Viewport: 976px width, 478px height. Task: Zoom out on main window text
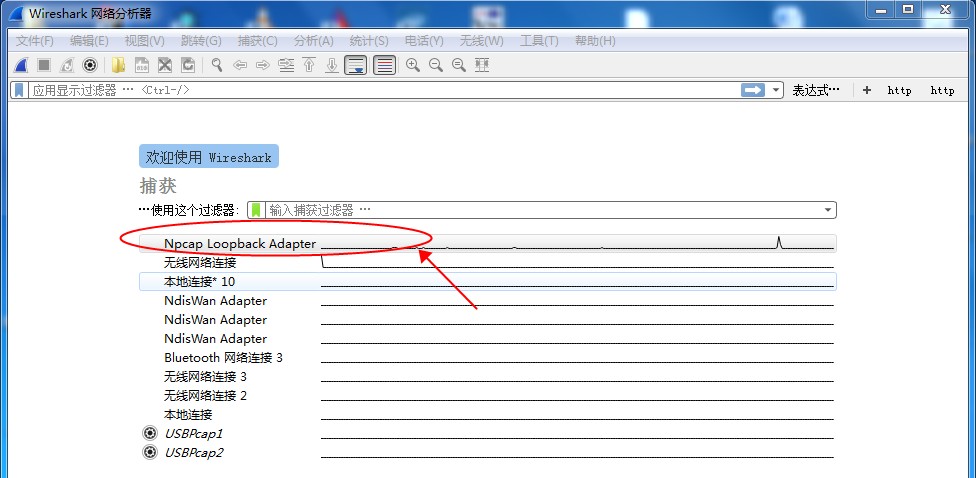[436, 65]
